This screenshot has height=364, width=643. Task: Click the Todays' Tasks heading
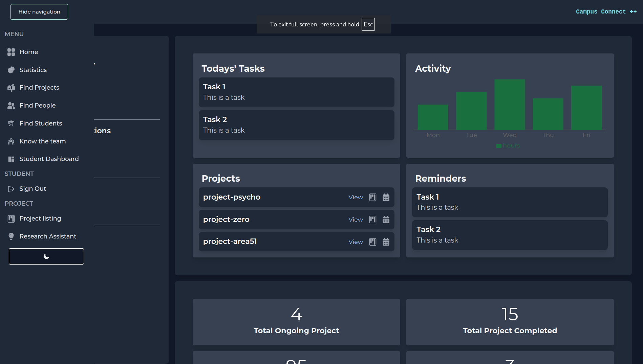(x=233, y=69)
